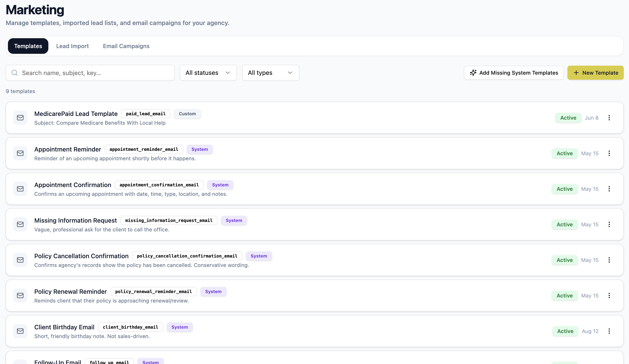This screenshot has width=629, height=364.
Task: Click the sparkle icon on Add Missing System Templates
Action: [473, 73]
